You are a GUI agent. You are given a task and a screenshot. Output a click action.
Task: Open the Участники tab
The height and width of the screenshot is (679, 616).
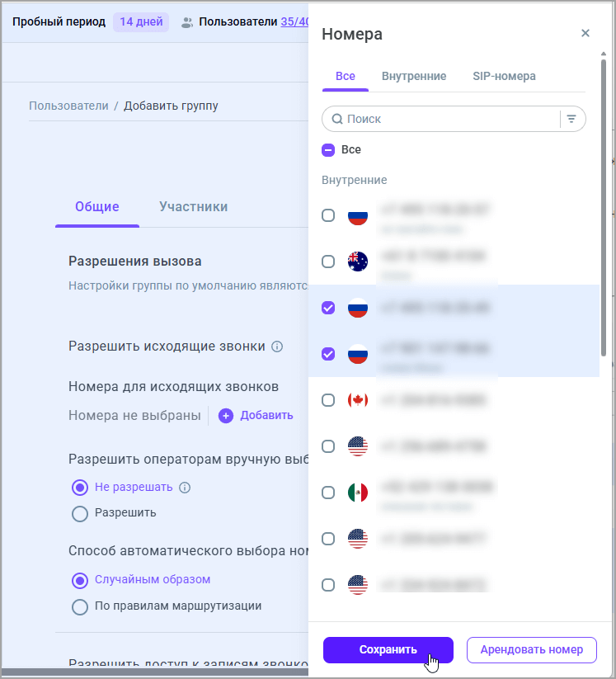tap(193, 206)
